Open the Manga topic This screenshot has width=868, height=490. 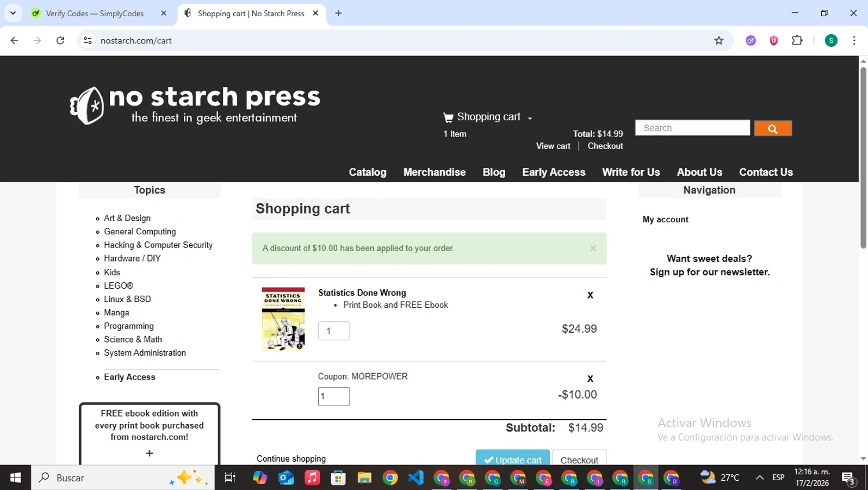click(x=116, y=313)
